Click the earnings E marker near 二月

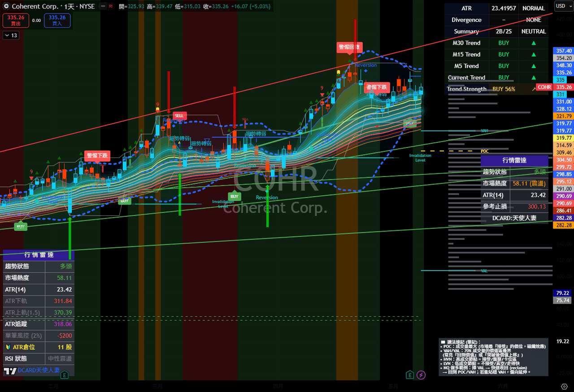click(x=65, y=375)
